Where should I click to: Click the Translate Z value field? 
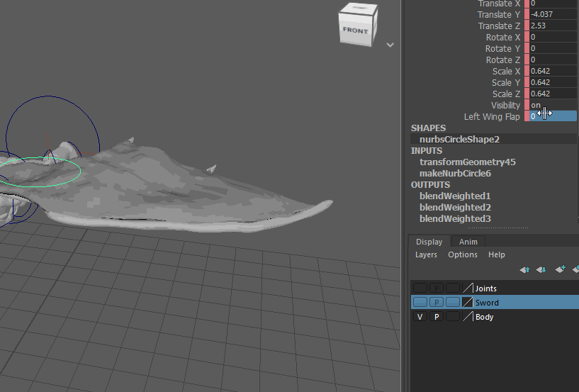click(x=553, y=26)
